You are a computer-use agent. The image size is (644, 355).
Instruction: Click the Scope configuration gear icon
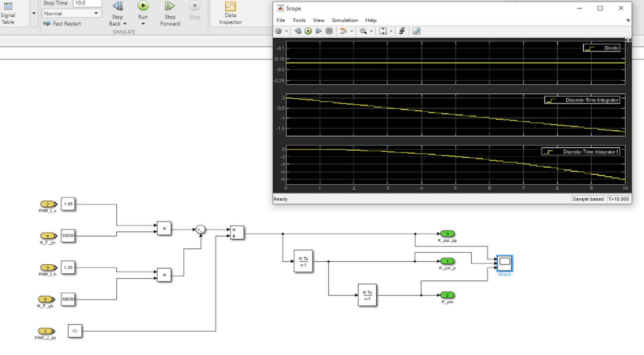point(279,31)
